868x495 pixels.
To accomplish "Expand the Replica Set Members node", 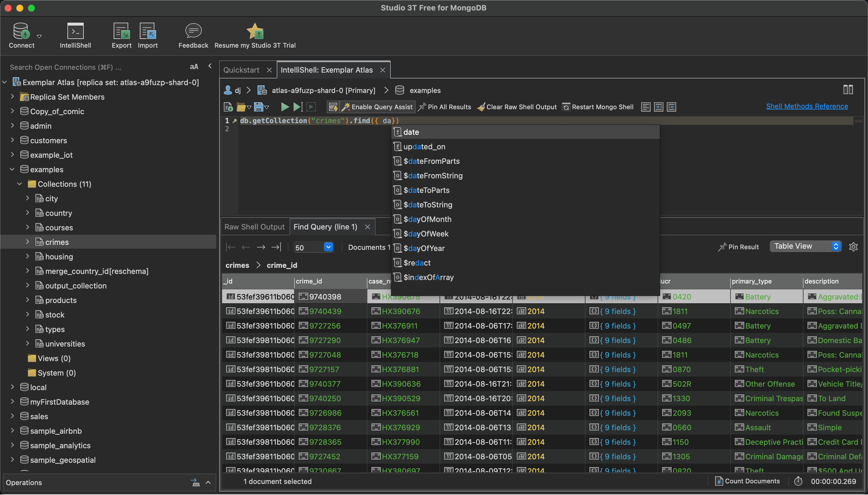I will coord(13,96).
